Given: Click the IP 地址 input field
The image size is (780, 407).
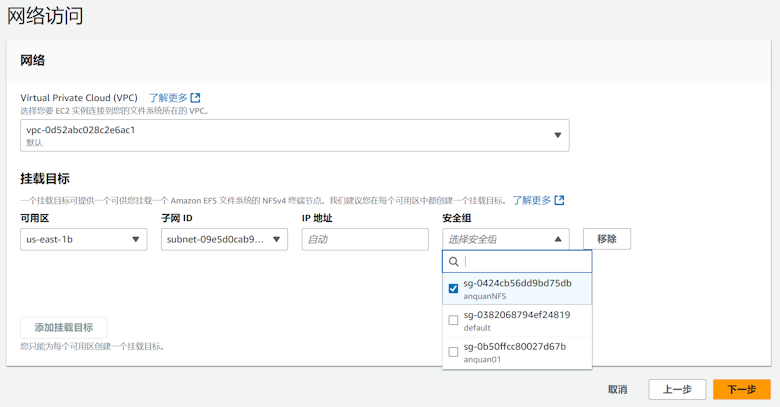Looking at the screenshot, I should (x=365, y=240).
